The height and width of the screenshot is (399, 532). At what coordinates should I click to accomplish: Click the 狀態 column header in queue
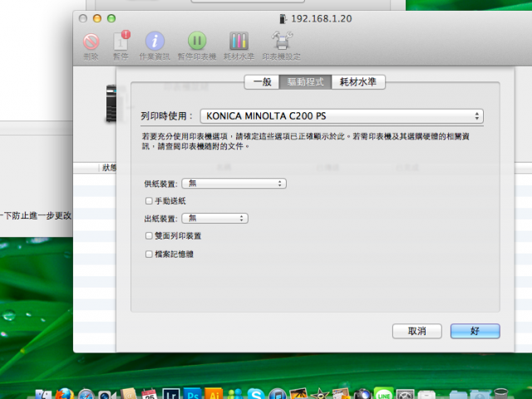(x=109, y=168)
